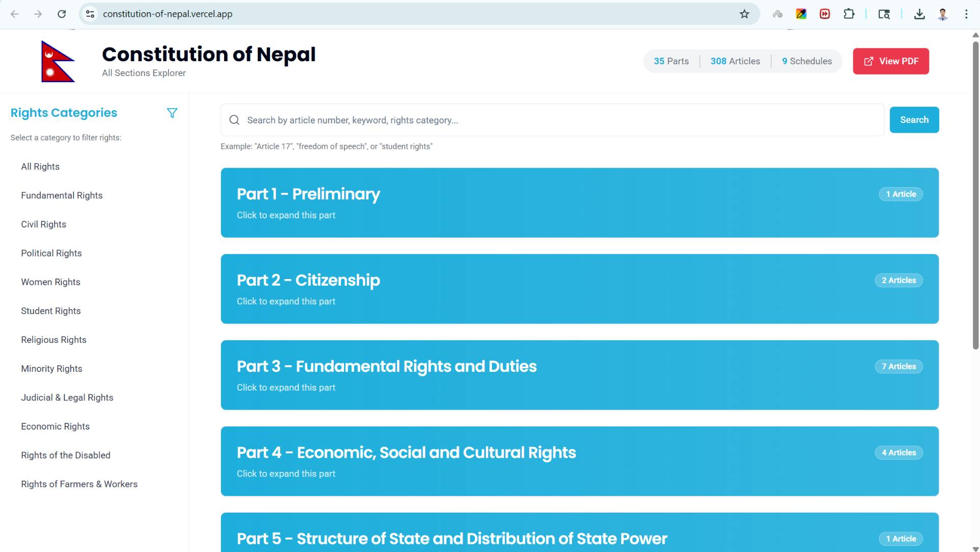Open the browser extensions puzzle icon
This screenshot has width=980, height=552.
pos(849,14)
